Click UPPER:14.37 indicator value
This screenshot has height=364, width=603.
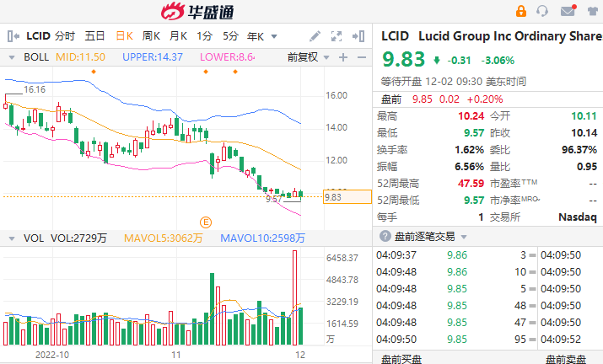tap(153, 57)
